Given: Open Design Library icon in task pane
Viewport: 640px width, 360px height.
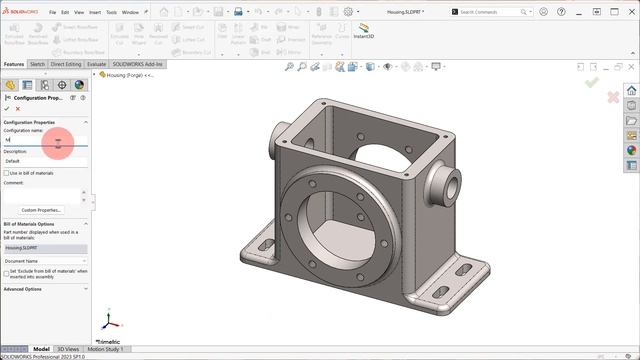Looking at the screenshot, I should 631,106.
